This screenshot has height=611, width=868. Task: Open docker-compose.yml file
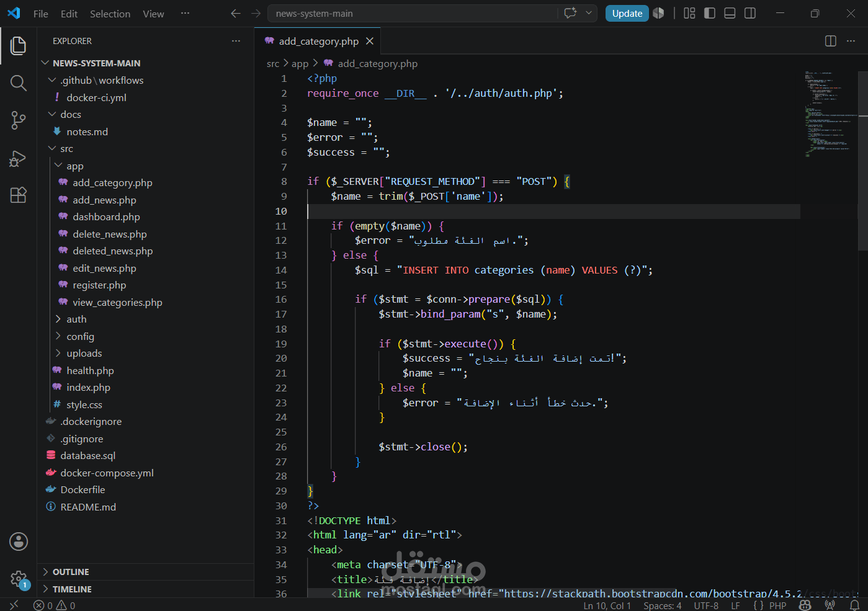(107, 473)
